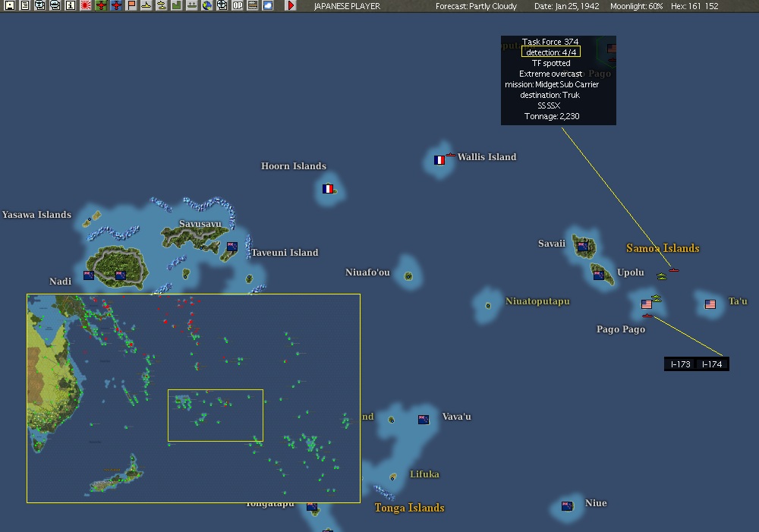The width and height of the screenshot is (759, 532).
Task: Click the flag base at Taveuni Island
Action: click(x=231, y=247)
